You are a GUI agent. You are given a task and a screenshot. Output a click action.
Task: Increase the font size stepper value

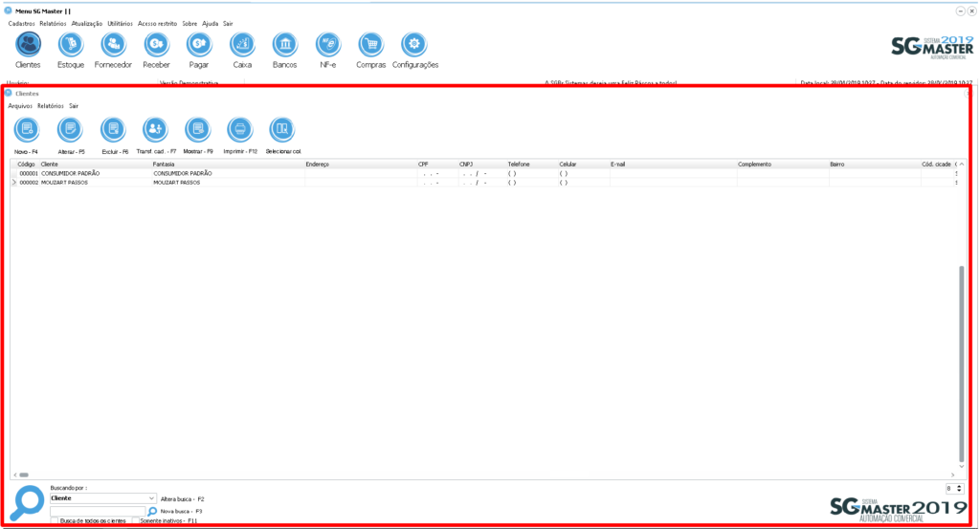tap(960, 486)
